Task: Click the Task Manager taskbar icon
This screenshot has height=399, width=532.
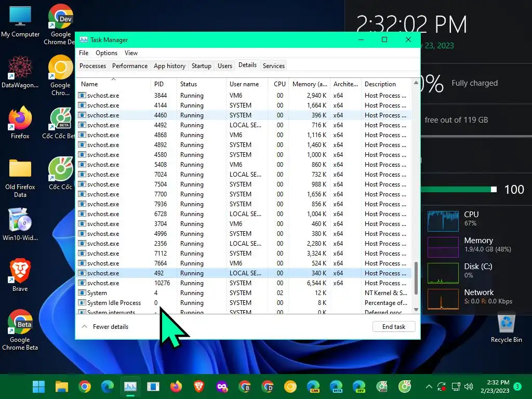Action: (x=130, y=387)
